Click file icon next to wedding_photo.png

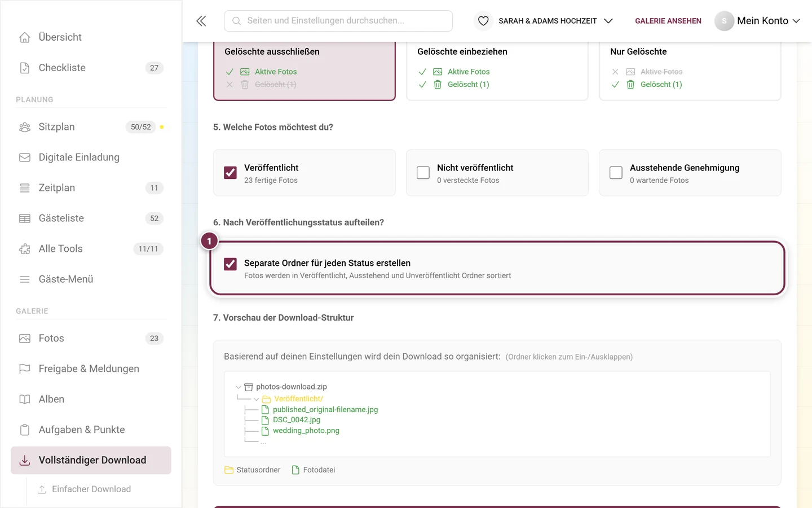(265, 431)
